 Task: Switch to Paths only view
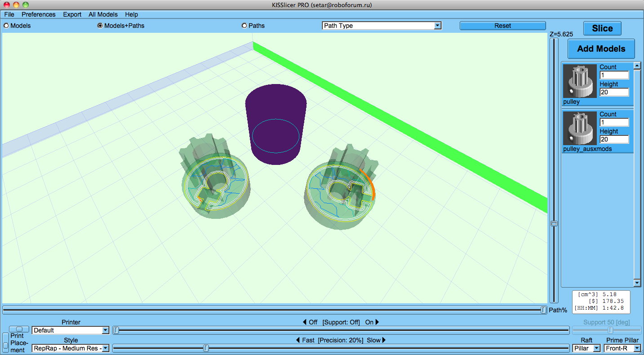point(244,26)
